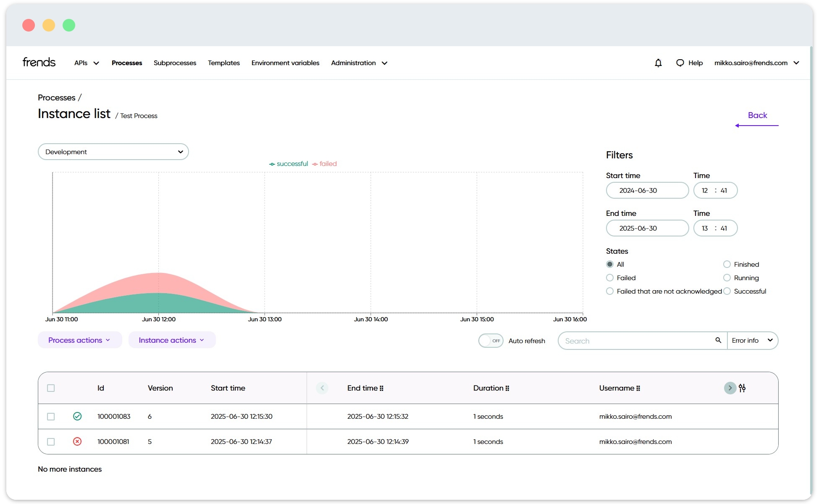Open column settings sliders icon
This screenshot has width=819, height=504.
coord(742,388)
